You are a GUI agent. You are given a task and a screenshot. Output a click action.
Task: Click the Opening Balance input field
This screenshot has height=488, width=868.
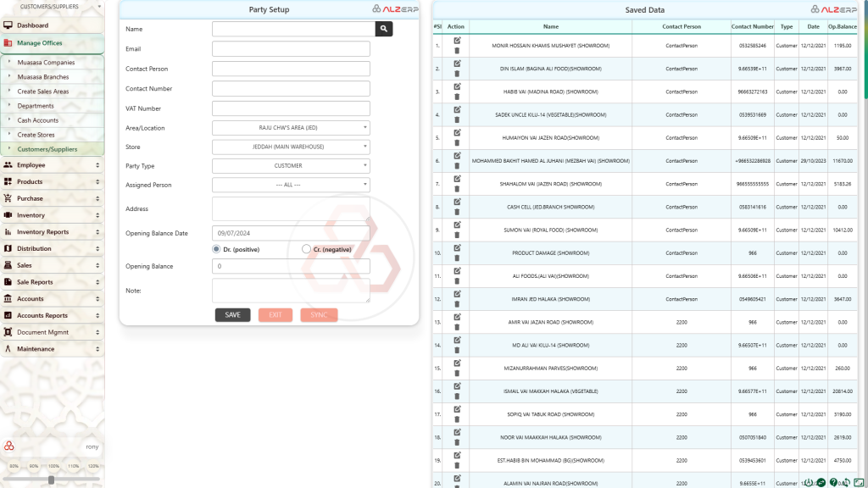[291, 266]
